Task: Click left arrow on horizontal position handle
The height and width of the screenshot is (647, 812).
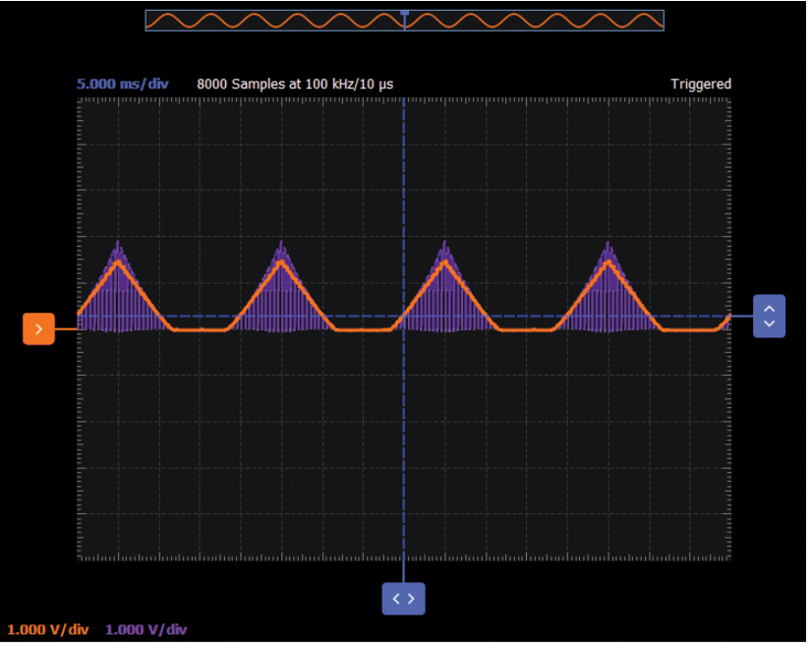Action: [396, 598]
